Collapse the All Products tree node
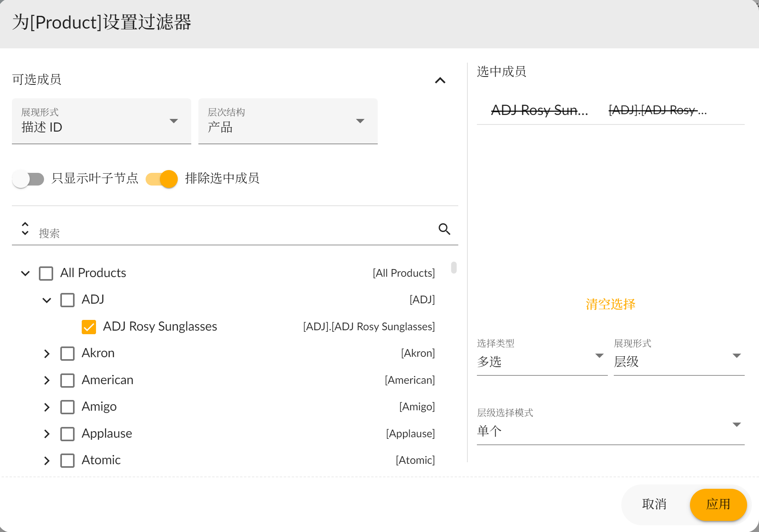Viewport: 759px width, 532px height. pos(25,274)
